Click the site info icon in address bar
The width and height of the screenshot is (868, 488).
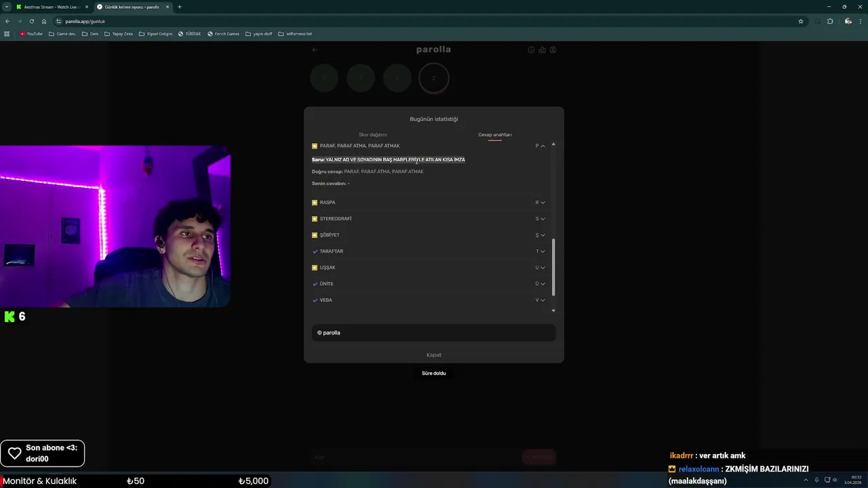click(x=59, y=21)
